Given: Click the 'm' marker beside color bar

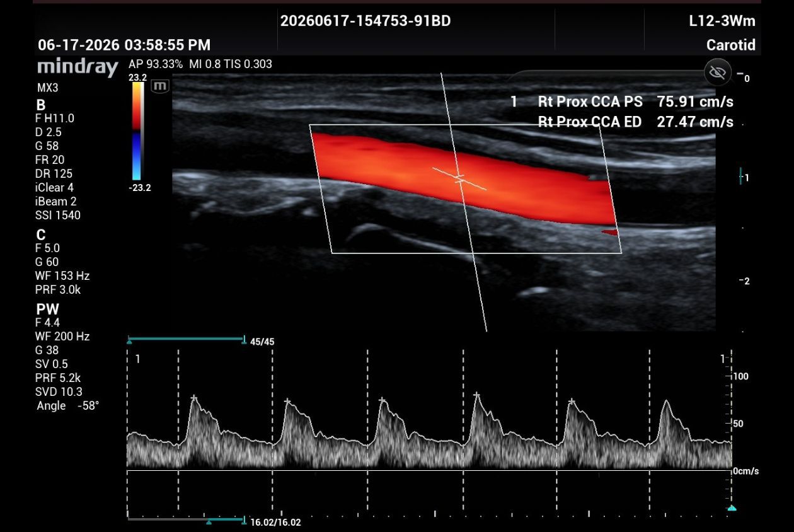Looking at the screenshot, I should tap(161, 86).
